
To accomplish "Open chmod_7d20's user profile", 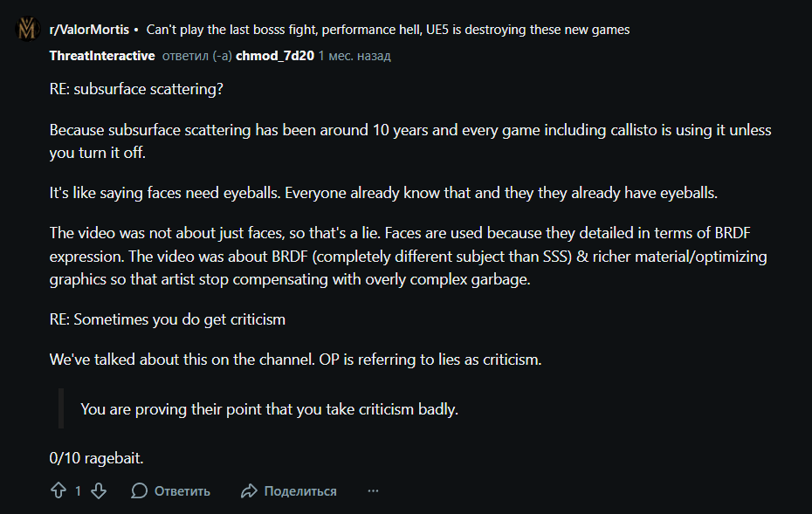I will pos(274,56).
